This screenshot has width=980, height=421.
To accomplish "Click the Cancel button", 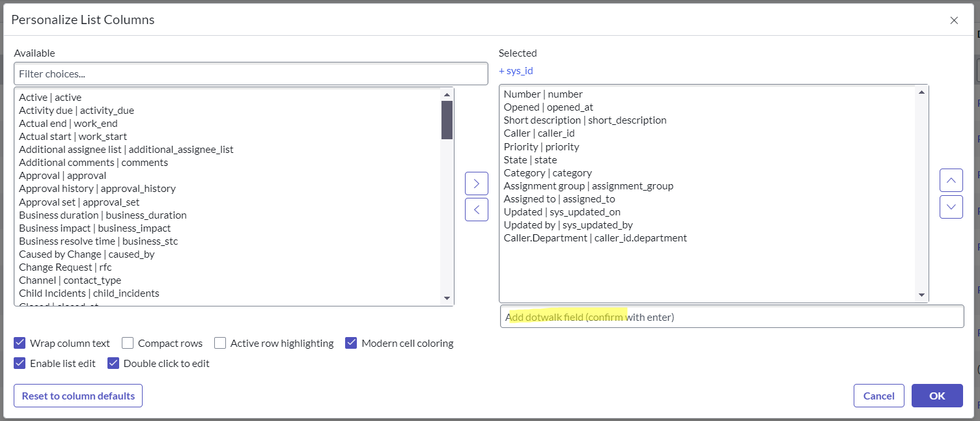I will [x=878, y=396].
